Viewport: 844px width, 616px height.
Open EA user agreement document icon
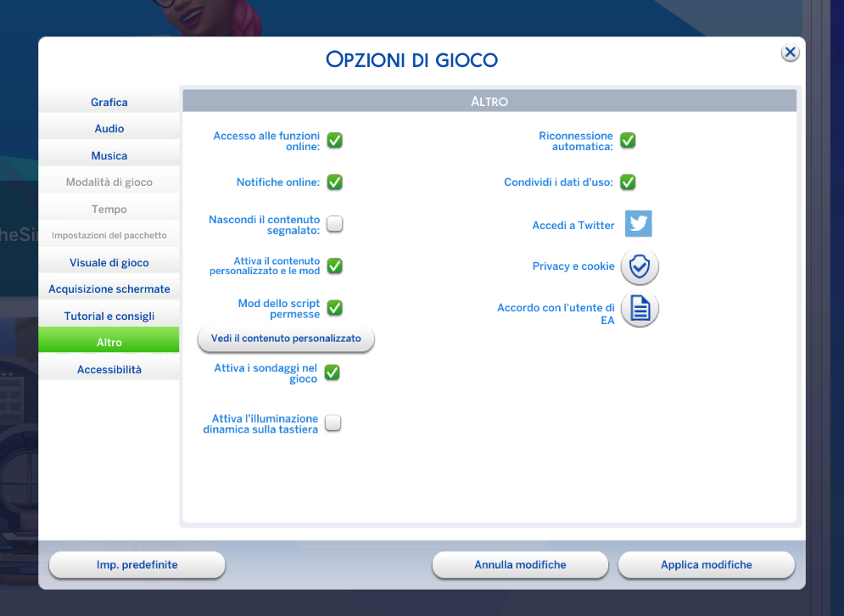[640, 309]
